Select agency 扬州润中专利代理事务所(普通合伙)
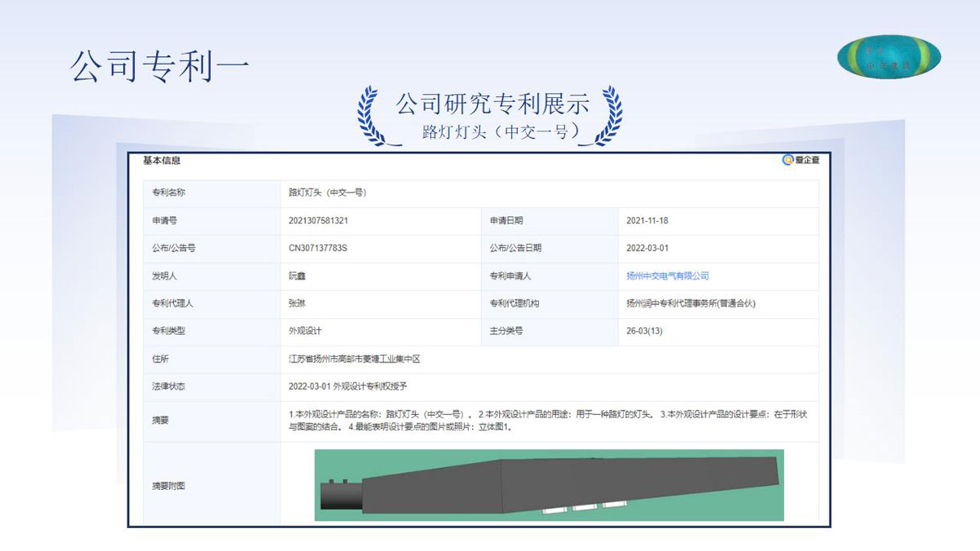Image resolution: width=980 pixels, height=551 pixels. (x=691, y=304)
